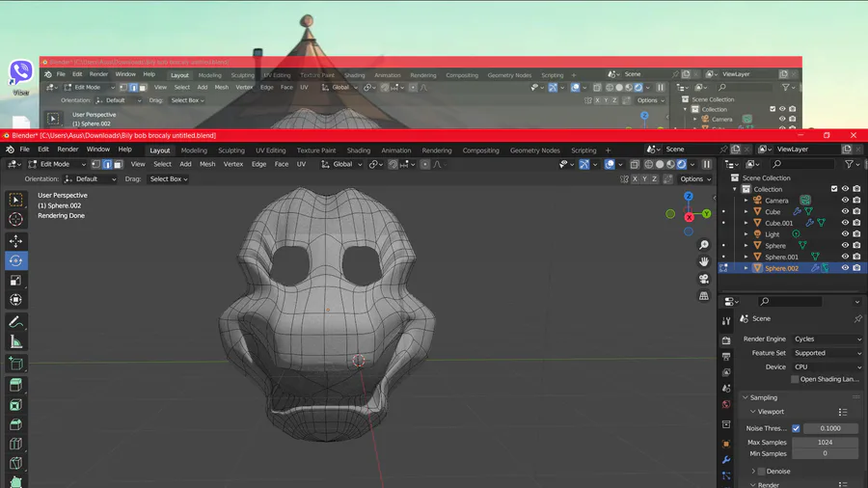Switch to the UV Editing workspace tab
The width and height of the screenshot is (868, 488).
tap(271, 150)
